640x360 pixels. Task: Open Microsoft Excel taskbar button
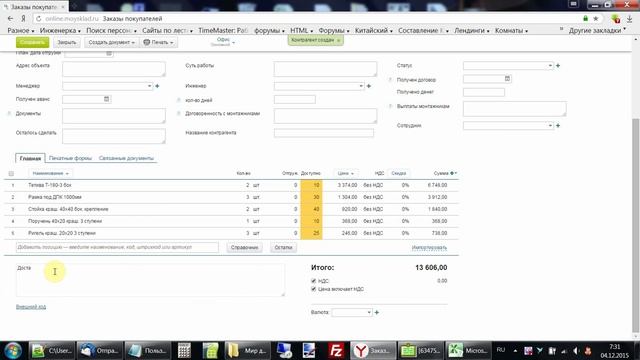[x=468, y=351]
